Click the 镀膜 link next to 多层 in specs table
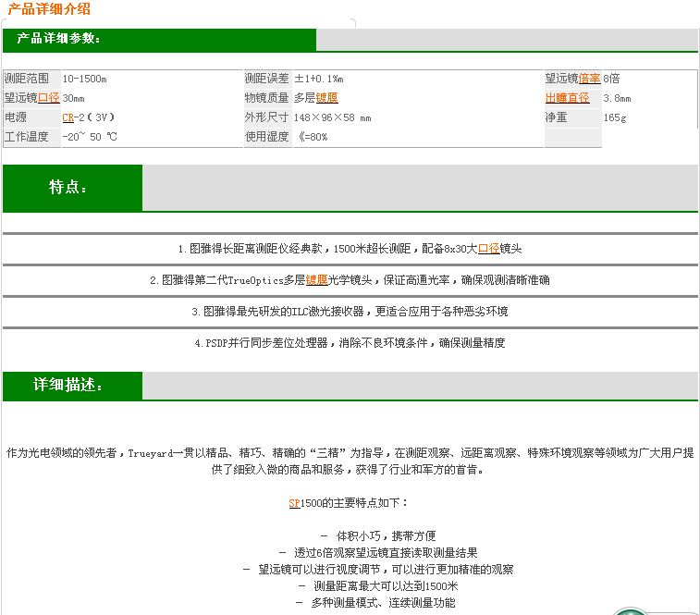This screenshot has width=700, height=615. [326, 98]
